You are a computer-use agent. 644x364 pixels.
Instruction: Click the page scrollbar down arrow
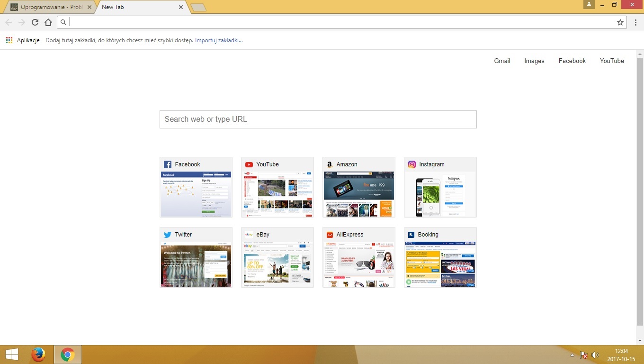point(640,340)
